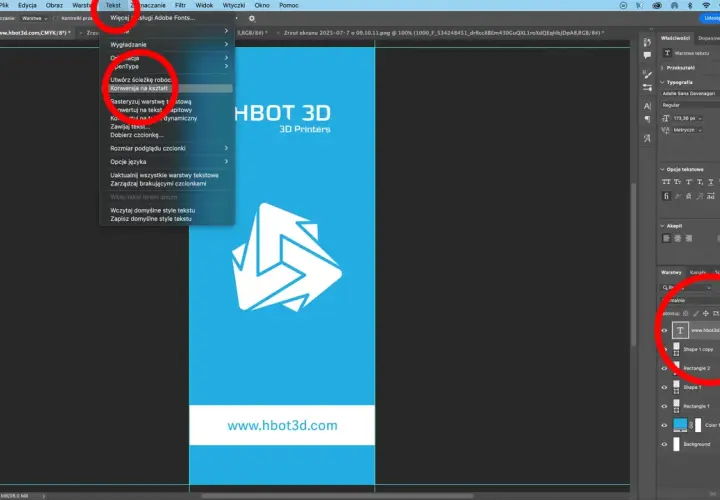The image size is (720, 500).
Task: Toggle standard ligatures fi option
Action: click(666, 197)
